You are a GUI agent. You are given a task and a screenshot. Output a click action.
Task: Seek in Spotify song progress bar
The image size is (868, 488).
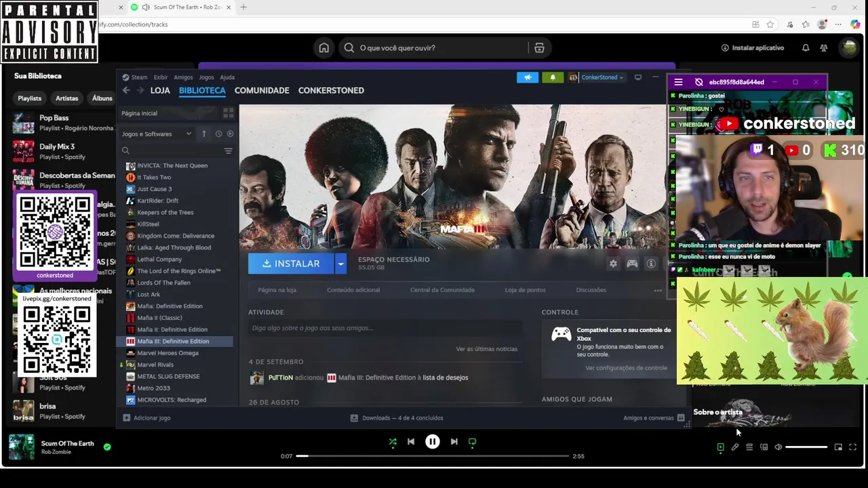tap(432, 456)
